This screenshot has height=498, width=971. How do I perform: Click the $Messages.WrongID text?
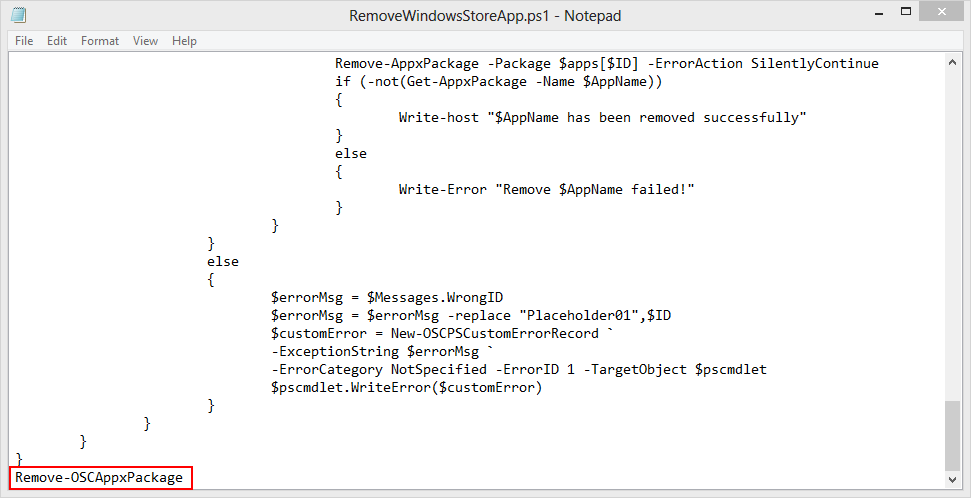click(435, 298)
